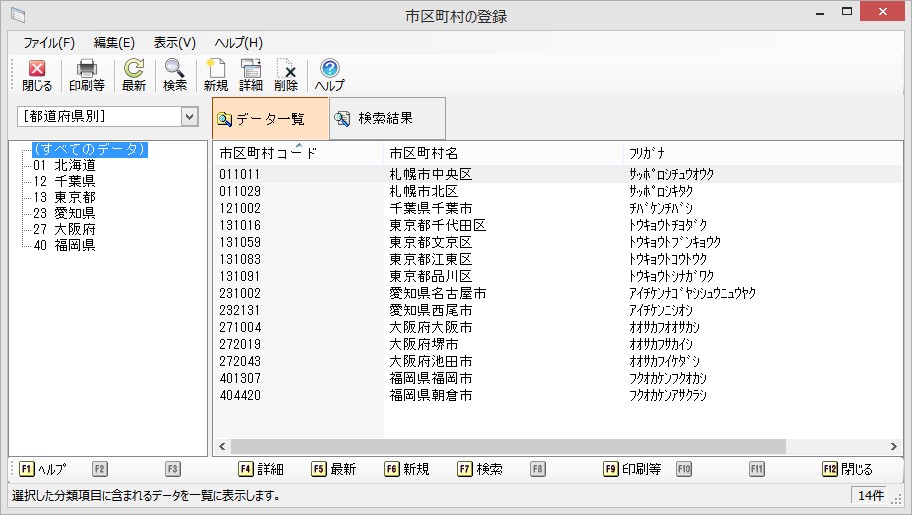Viewport: 912px width, 515px height.
Task: Select the row 東京都千代田区
Action: point(437,225)
